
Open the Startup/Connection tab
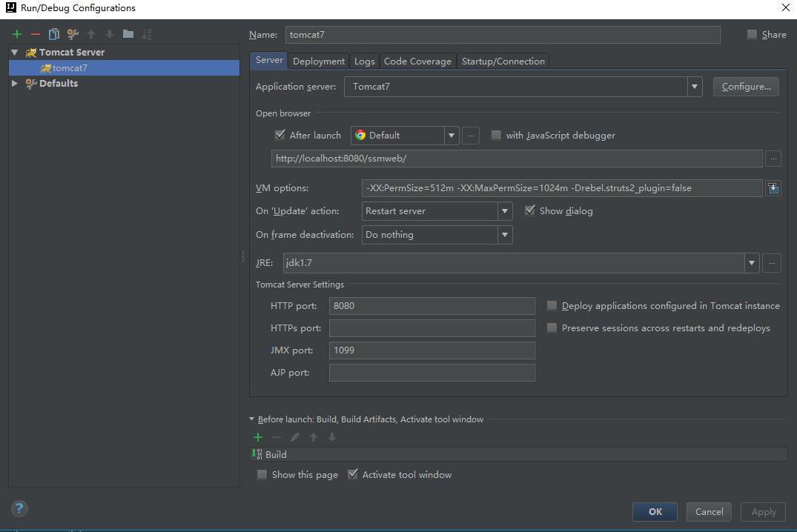503,61
